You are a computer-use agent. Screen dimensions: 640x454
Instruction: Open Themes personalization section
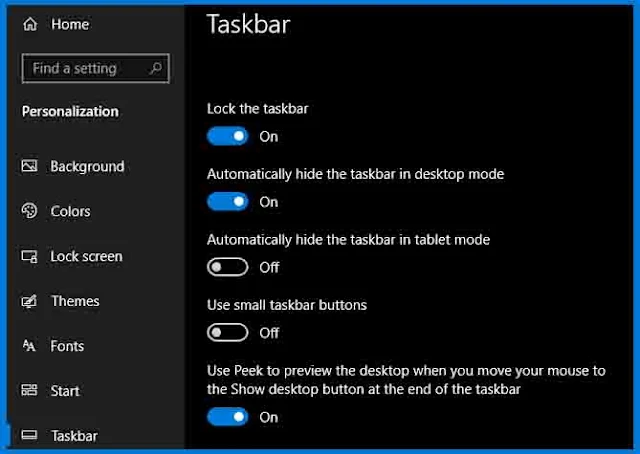click(x=75, y=301)
